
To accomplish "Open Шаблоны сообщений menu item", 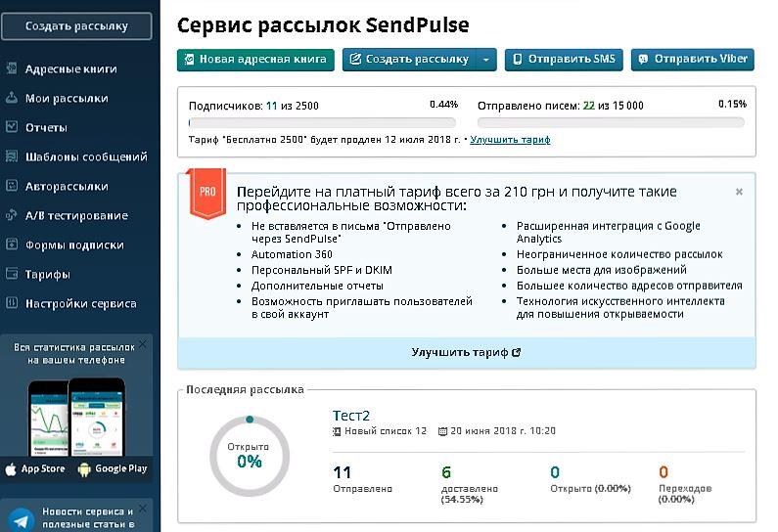I will click(86, 156).
